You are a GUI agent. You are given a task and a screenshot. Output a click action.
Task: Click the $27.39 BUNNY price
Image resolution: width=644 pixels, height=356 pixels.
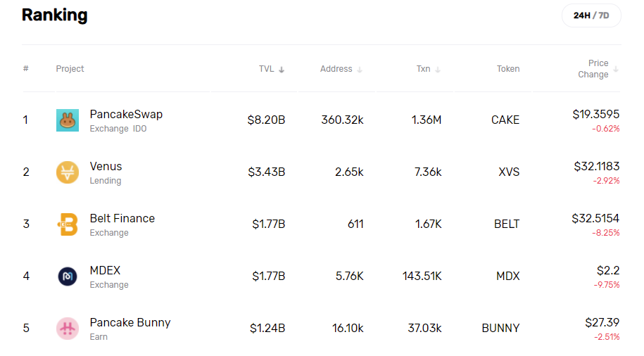(x=602, y=323)
